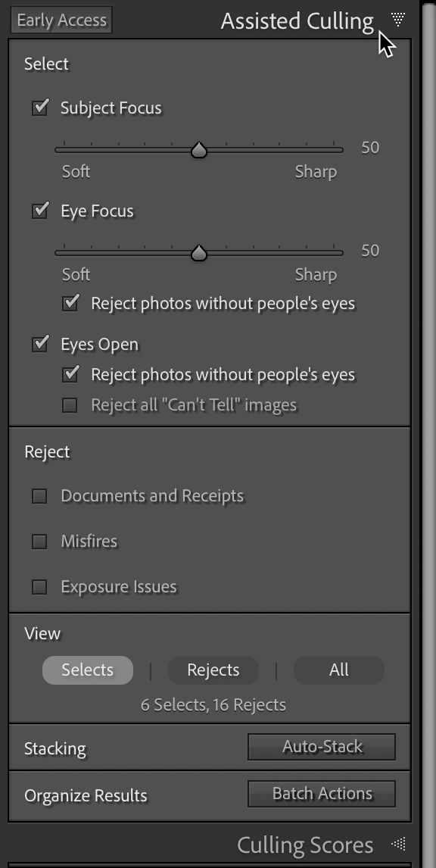Check Reject all Can't Tell images
Viewport: 436px width, 868px height.
[x=70, y=404]
